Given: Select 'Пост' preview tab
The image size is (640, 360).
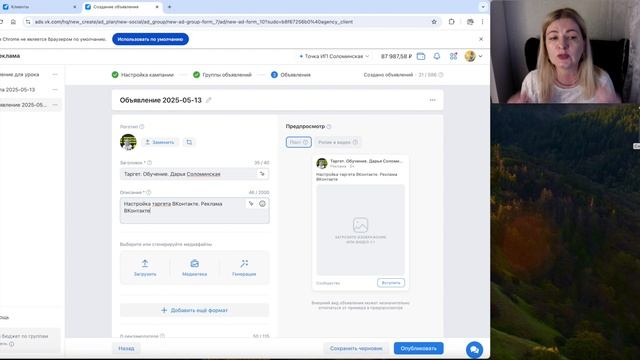Looking at the screenshot, I should pos(298,142).
